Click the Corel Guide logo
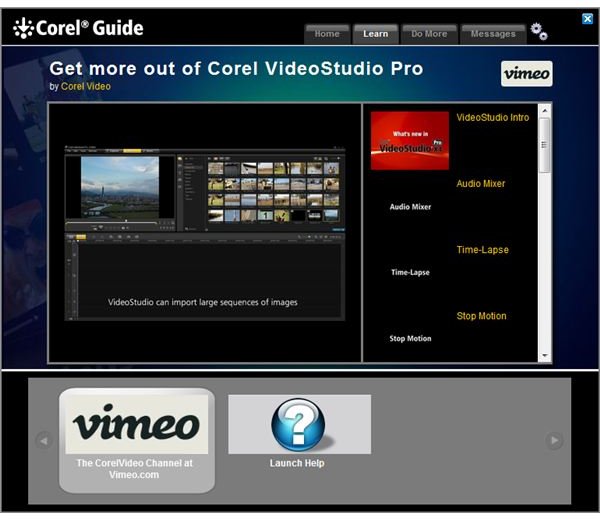This screenshot has width=600, height=519. (78, 28)
